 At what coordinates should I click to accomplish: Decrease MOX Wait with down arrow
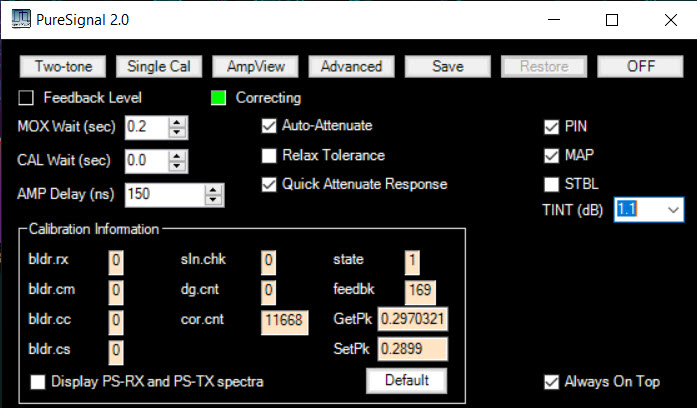tap(177, 132)
